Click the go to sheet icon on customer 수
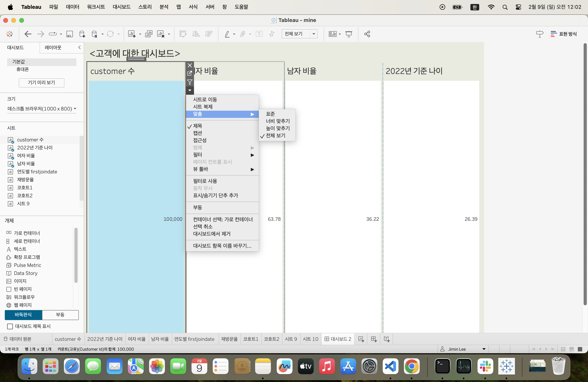The width and height of the screenshot is (588, 382). (x=190, y=73)
